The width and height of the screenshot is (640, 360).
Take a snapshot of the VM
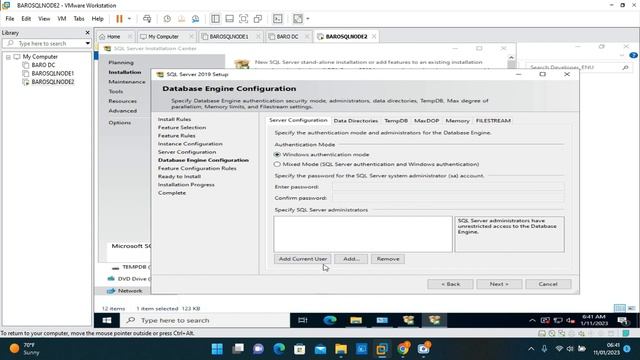(x=167, y=19)
